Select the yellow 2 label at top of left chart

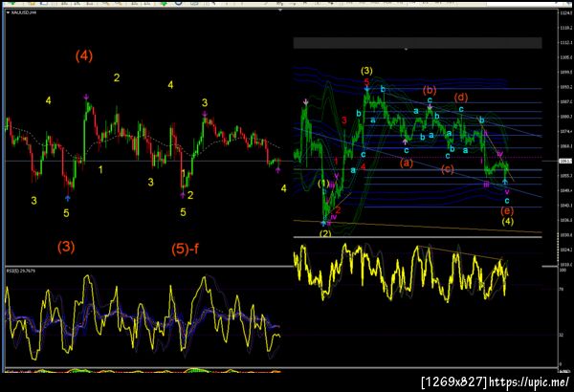pyautogui.click(x=117, y=77)
